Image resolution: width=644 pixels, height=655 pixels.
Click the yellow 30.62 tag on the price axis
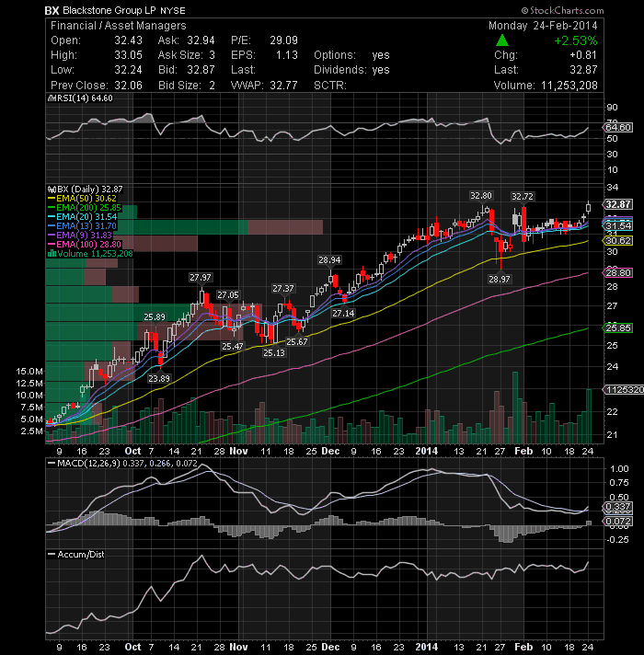tap(618, 241)
